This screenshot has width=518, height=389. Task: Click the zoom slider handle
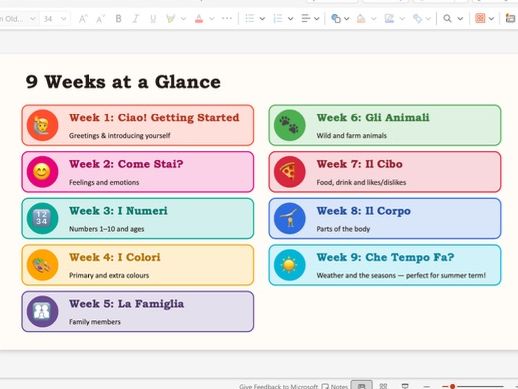point(452,386)
